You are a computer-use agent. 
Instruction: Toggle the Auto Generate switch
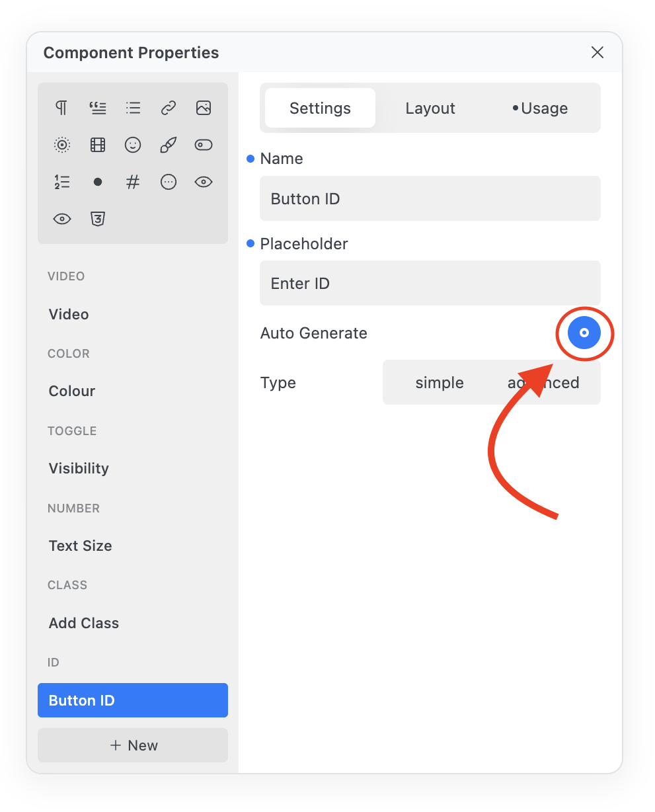tap(584, 333)
